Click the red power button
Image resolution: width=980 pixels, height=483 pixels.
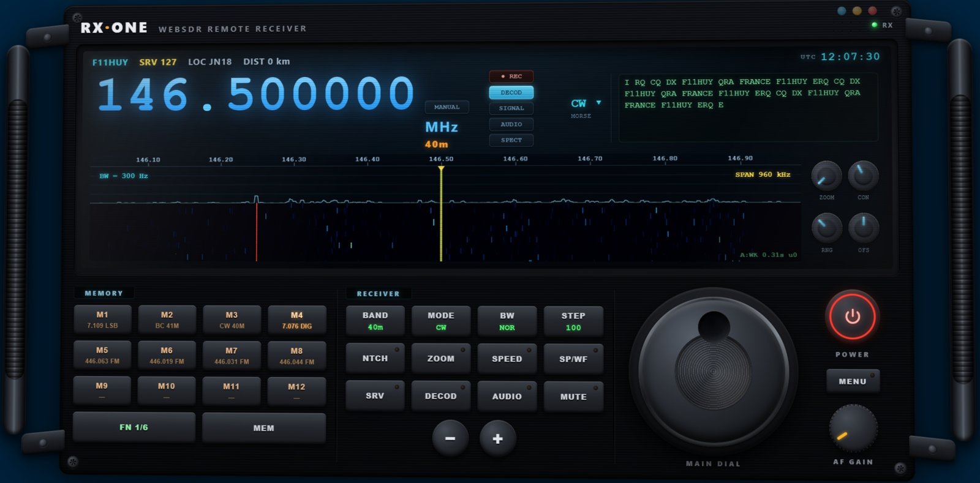[x=852, y=316]
